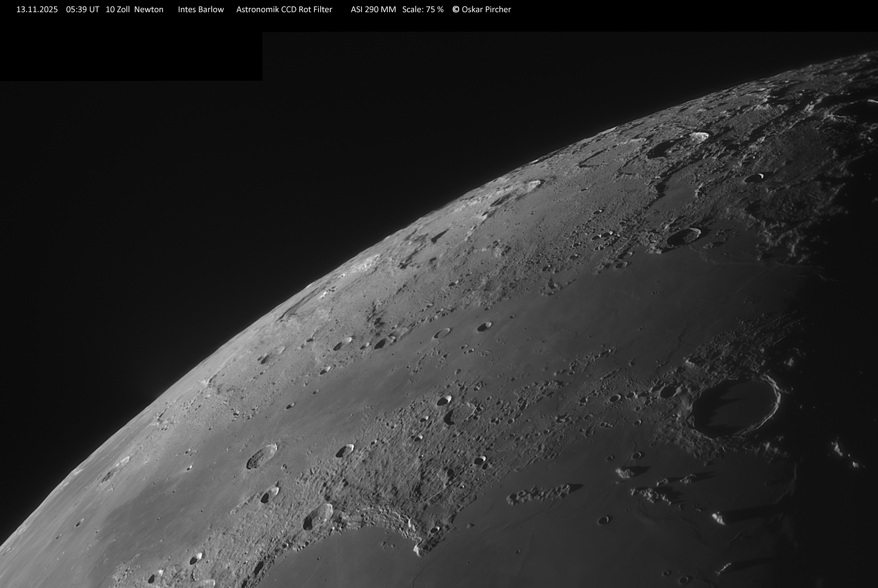The height and width of the screenshot is (588, 878).
Task: Click 'Astronomik CCD Rot Filter' text
Action: 284,10
